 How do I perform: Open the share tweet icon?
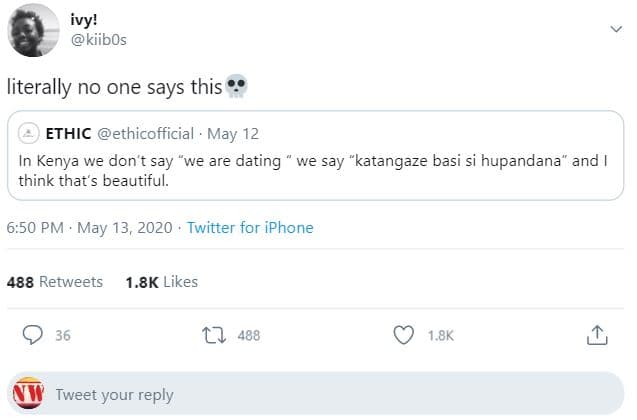click(x=597, y=335)
